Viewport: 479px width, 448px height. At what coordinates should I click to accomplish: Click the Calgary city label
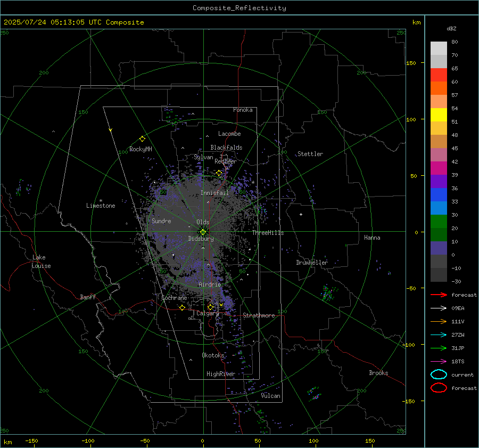point(208,313)
